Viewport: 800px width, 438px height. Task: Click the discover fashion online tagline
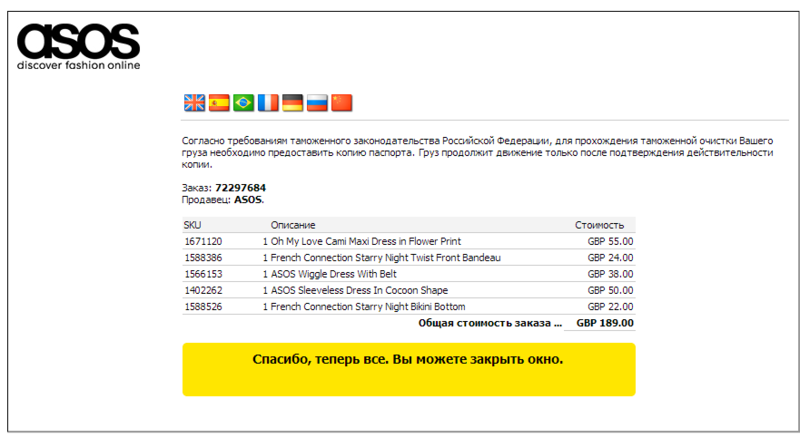[x=79, y=65]
